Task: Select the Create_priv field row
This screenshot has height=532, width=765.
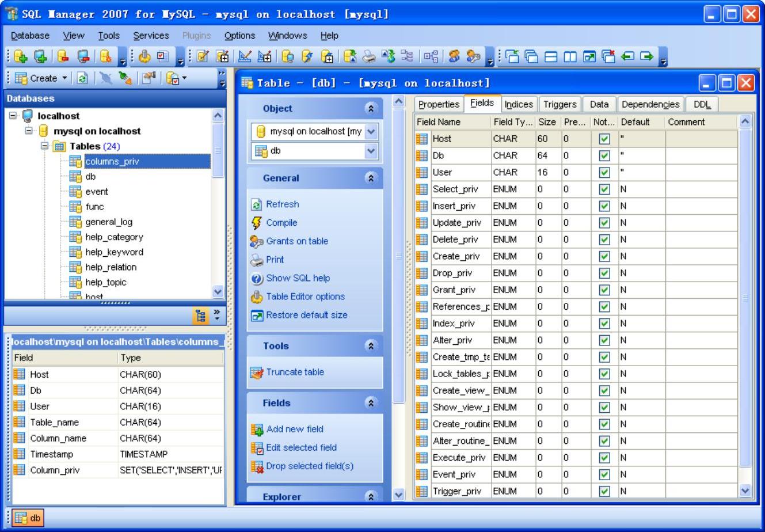Action: click(576, 256)
